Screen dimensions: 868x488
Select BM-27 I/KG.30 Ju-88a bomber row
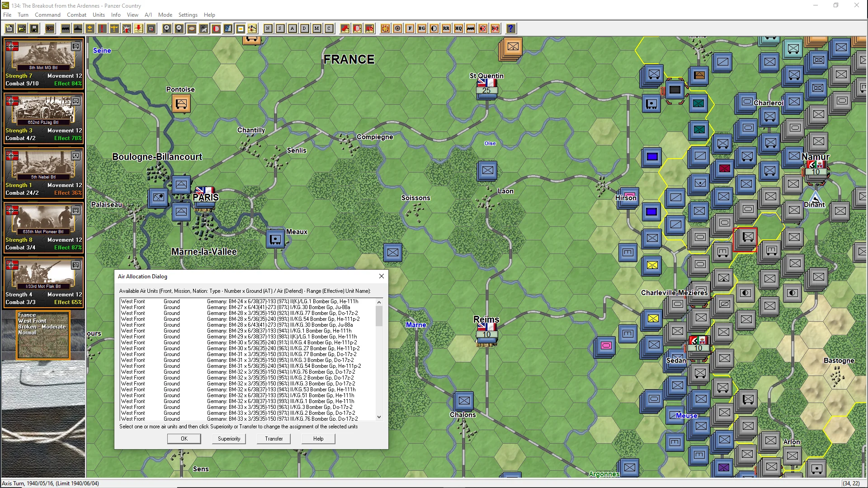pos(247,307)
